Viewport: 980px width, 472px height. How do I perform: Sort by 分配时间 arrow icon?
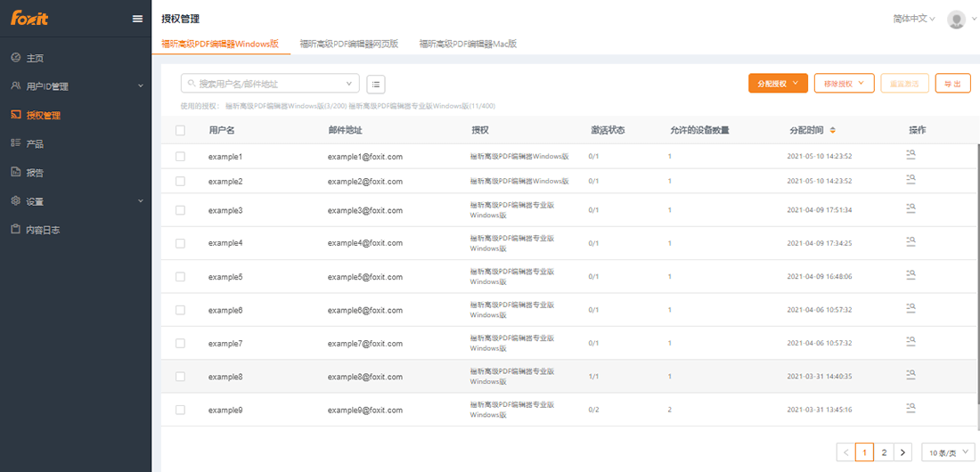tap(832, 131)
